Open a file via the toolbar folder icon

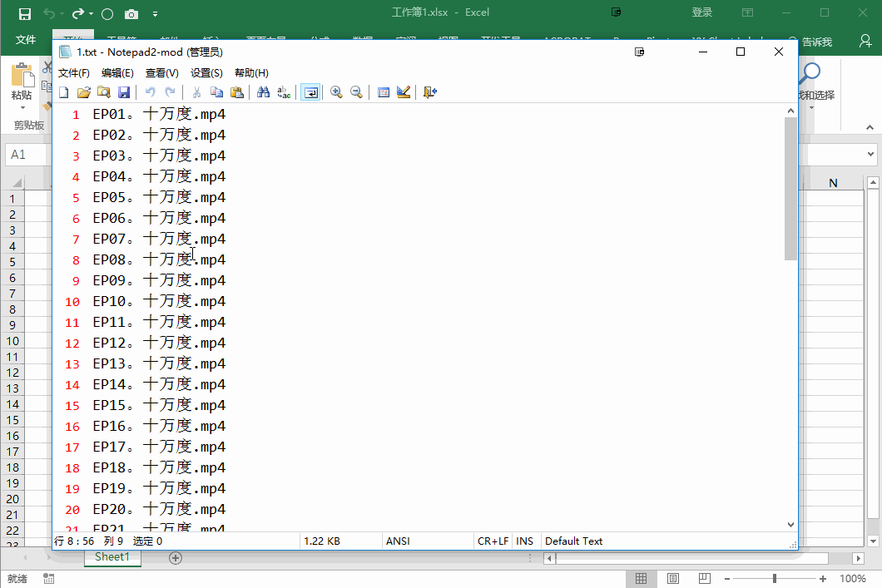[83, 91]
